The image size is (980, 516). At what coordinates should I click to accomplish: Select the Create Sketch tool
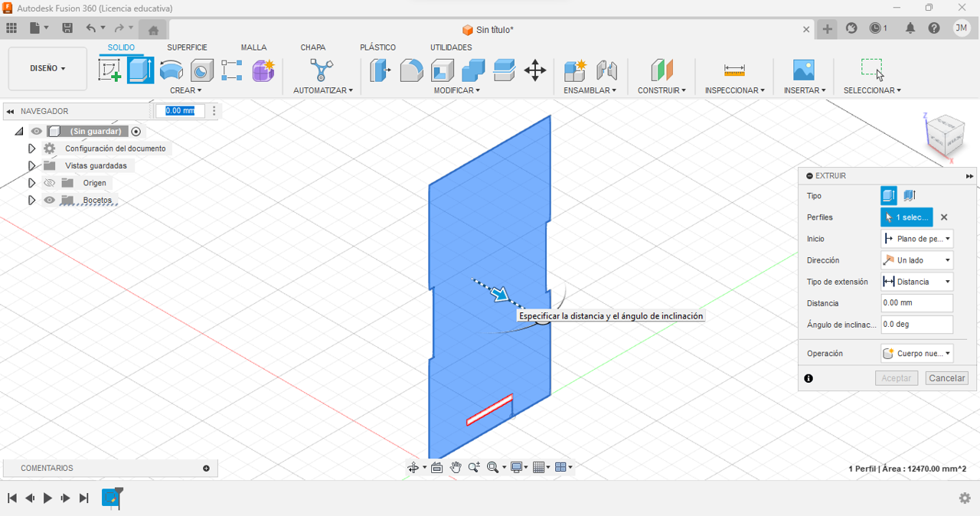coord(110,70)
